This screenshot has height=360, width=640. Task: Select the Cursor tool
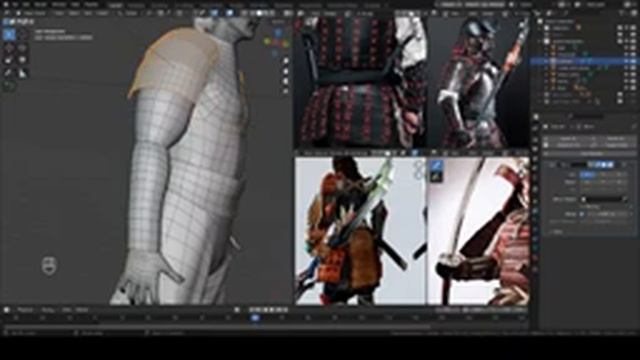pos(23,34)
